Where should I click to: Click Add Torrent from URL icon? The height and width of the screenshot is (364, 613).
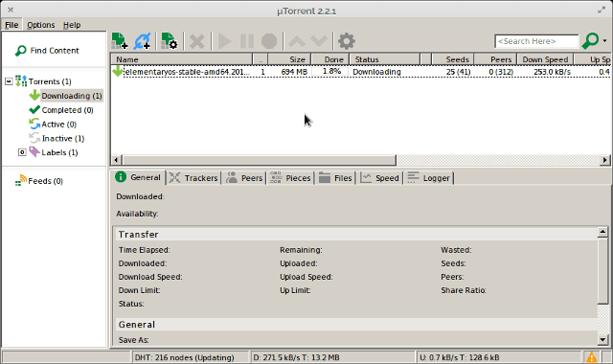point(143,40)
